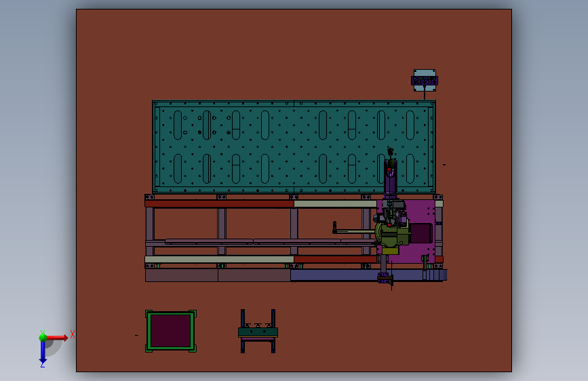Click the red X axis arrow of the triad
This screenshot has width=588, height=381.
56,338
